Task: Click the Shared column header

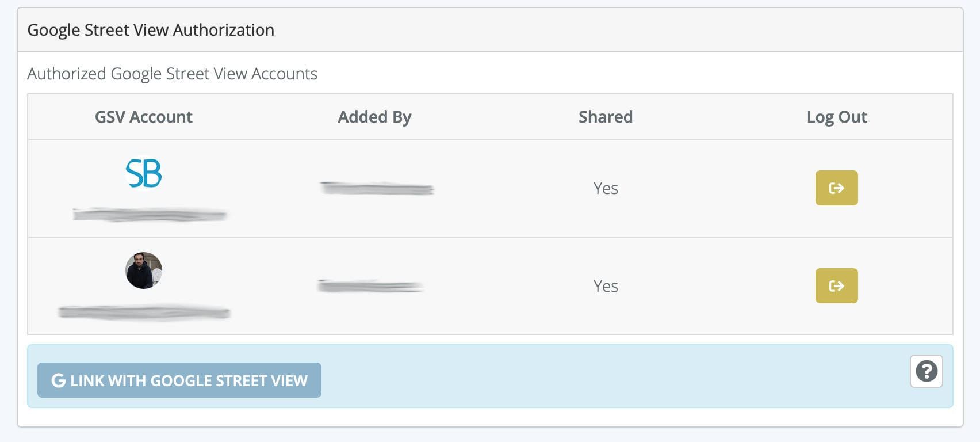Action: pyautogui.click(x=605, y=117)
